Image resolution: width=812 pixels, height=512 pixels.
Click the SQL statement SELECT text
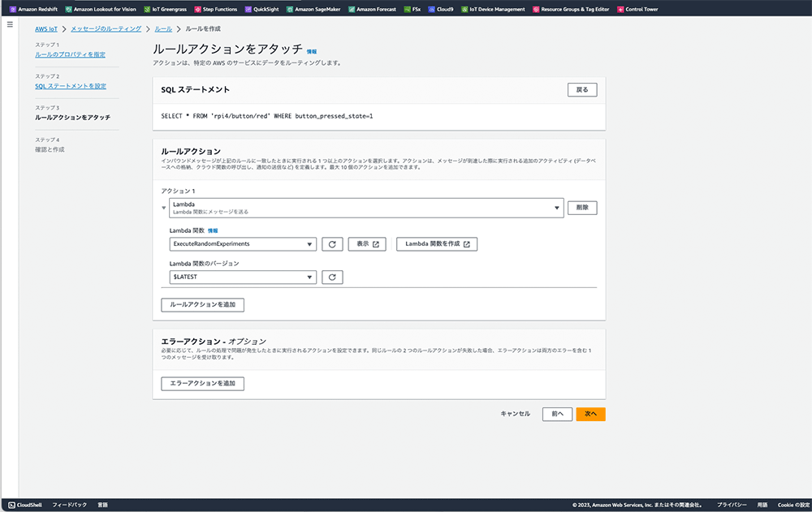tap(266, 117)
